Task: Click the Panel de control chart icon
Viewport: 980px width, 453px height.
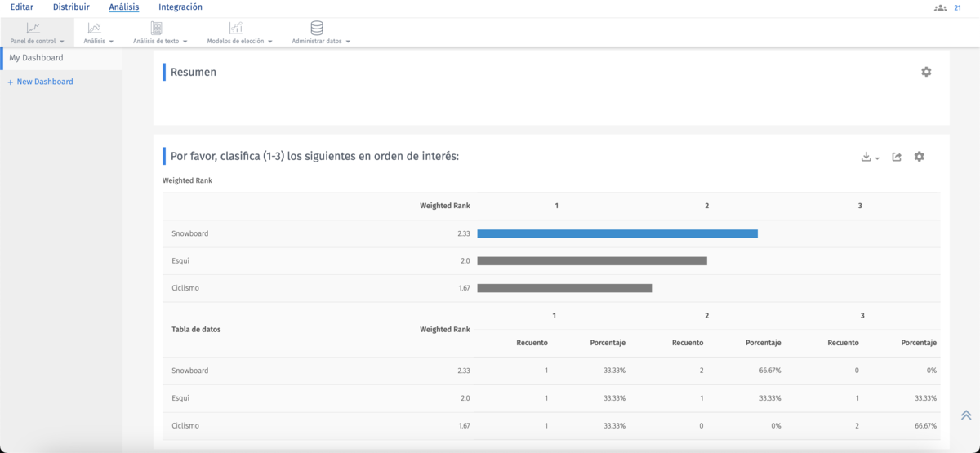Action: coord(33,29)
